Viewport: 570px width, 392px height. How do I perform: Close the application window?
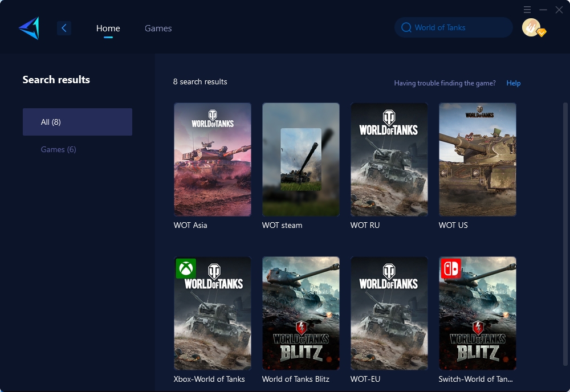559,10
